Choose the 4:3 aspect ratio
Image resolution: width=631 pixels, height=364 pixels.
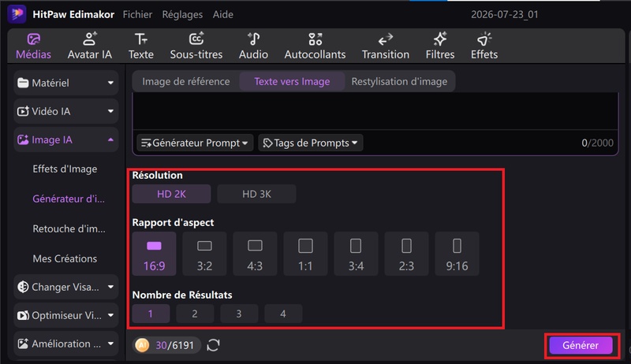click(255, 254)
